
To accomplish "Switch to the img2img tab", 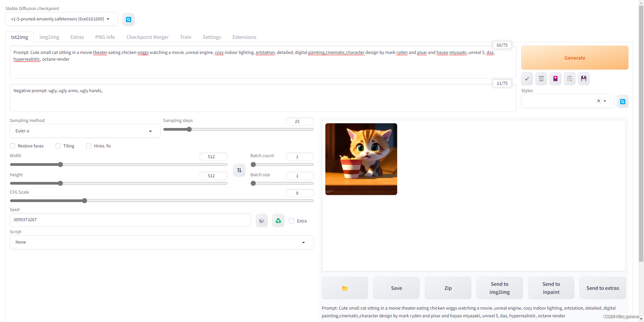I will click(49, 37).
